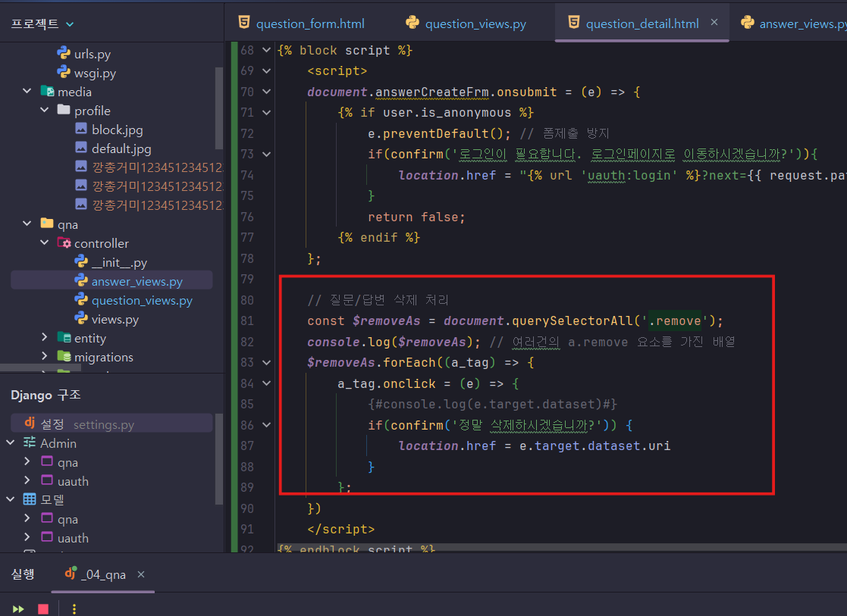Fold the forEach callback at line 83
The image size is (847, 616).
click(x=266, y=363)
